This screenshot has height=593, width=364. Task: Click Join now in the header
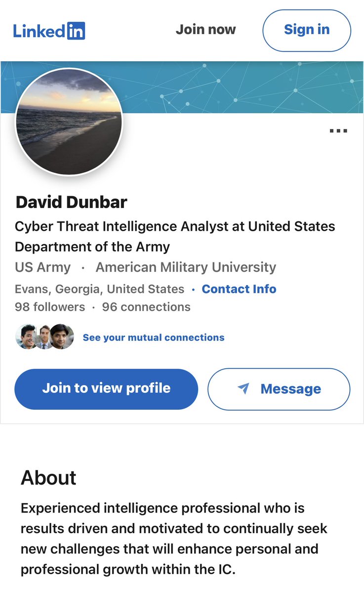coord(205,30)
